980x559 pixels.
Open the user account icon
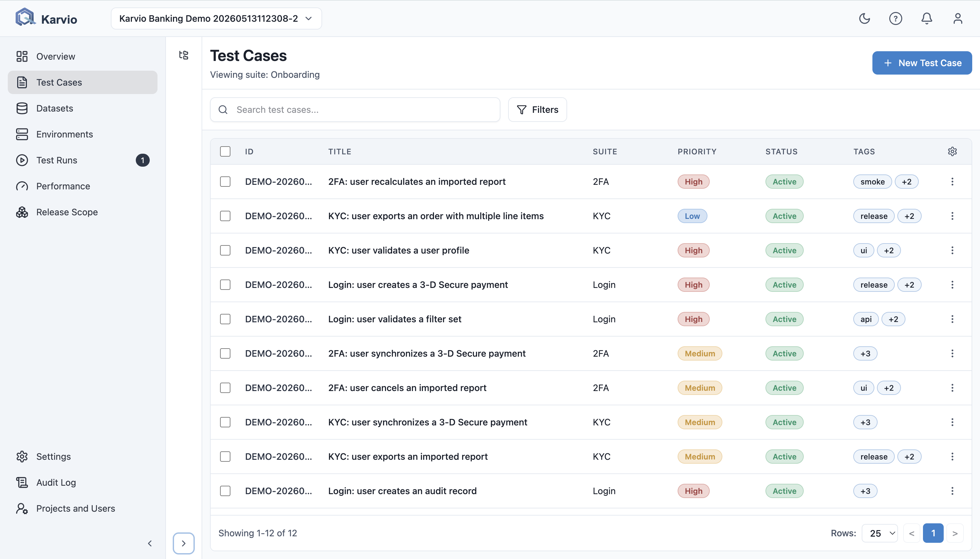point(958,18)
